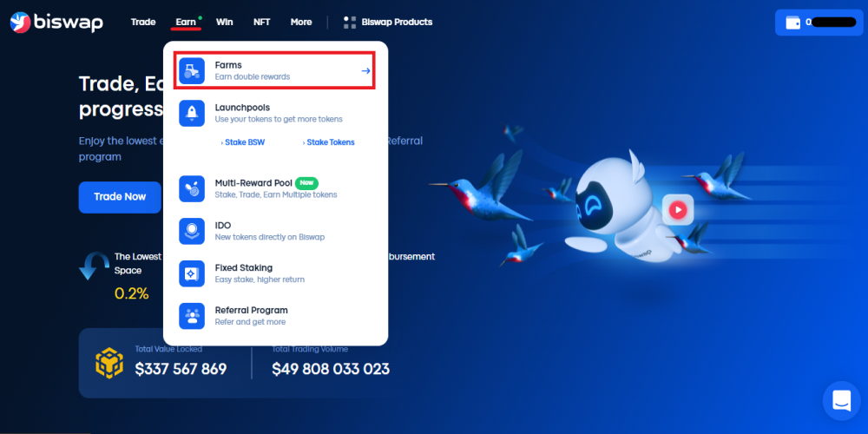Click the Total Value Locked amount $337 567 869

click(181, 369)
